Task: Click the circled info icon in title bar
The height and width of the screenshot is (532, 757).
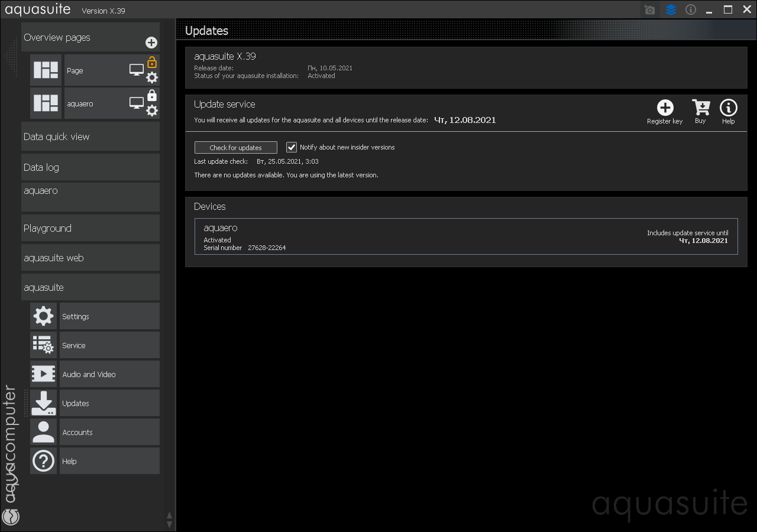Action: [x=691, y=10]
